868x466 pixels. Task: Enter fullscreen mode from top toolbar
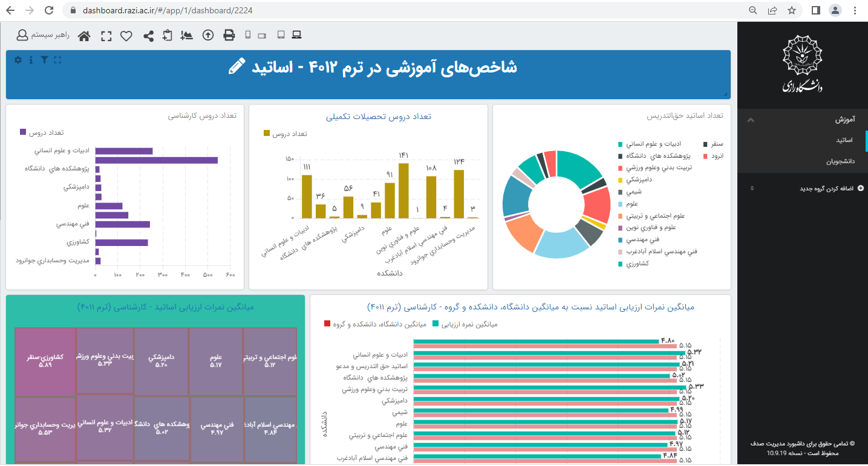106,36
